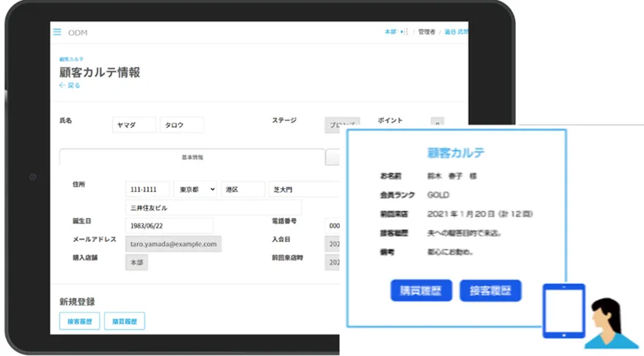644x356 pixels.
Task: Click the birthday field 1983/06/22
Action: [169, 225]
